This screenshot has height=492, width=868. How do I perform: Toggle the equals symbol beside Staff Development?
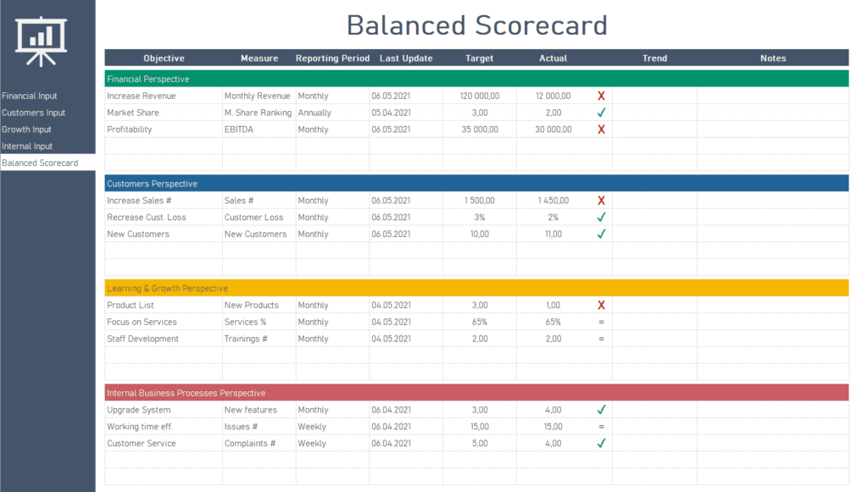(601, 339)
